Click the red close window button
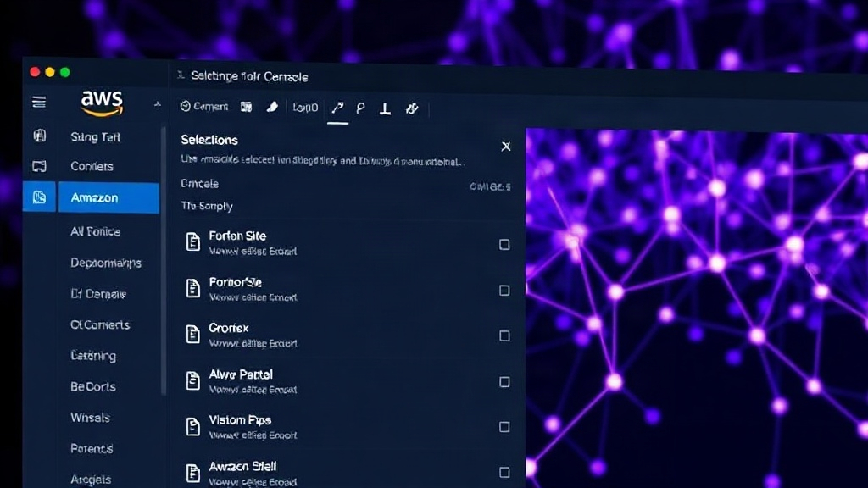The height and width of the screenshot is (488, 868). [x=35, y=72]
